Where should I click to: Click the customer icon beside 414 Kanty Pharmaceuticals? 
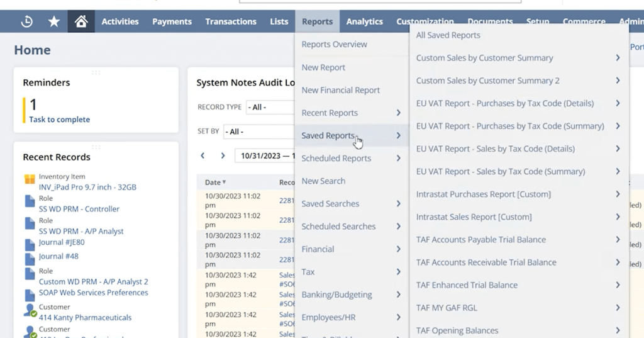click(x=30, y=310)
